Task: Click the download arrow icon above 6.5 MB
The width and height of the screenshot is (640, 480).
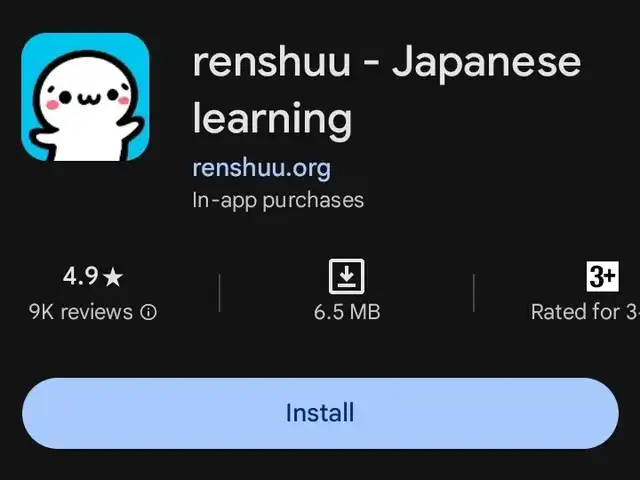Action: (347, 276)
